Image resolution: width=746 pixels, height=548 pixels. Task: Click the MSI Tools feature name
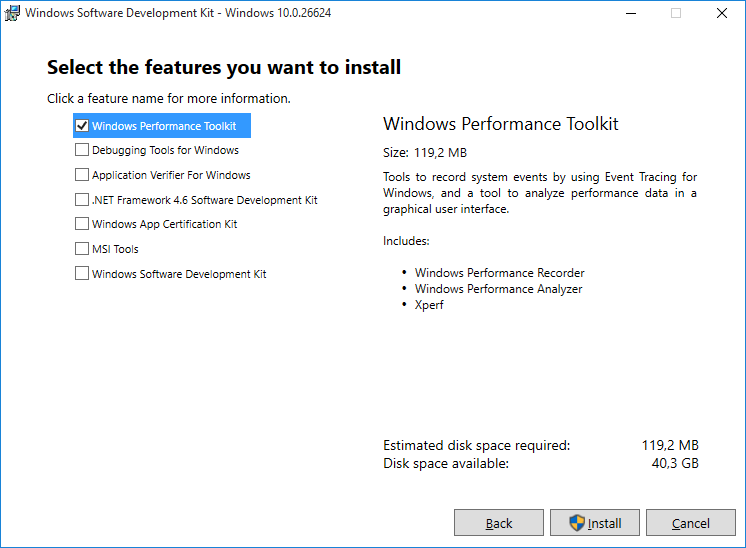point(115,249)
